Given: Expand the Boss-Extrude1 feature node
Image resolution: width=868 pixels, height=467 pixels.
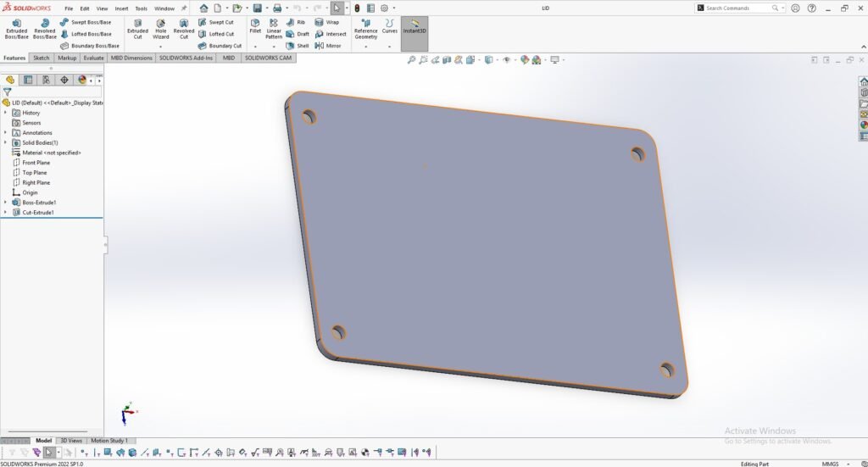Looking at the screenshot, I should pyautogui.click(x=5, y=203).
